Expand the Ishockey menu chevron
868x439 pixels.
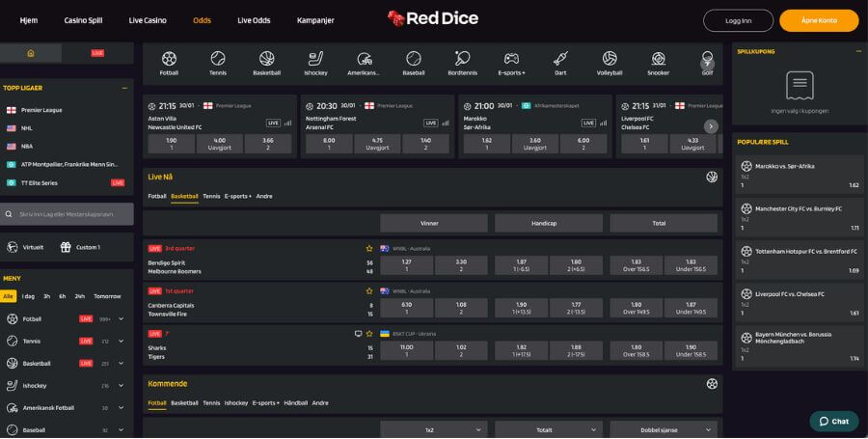122,386
